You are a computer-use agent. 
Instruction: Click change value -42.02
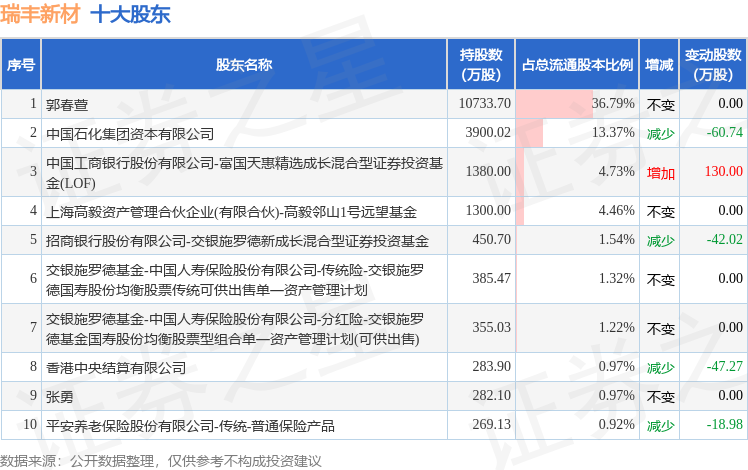click(x=725, y=240)
